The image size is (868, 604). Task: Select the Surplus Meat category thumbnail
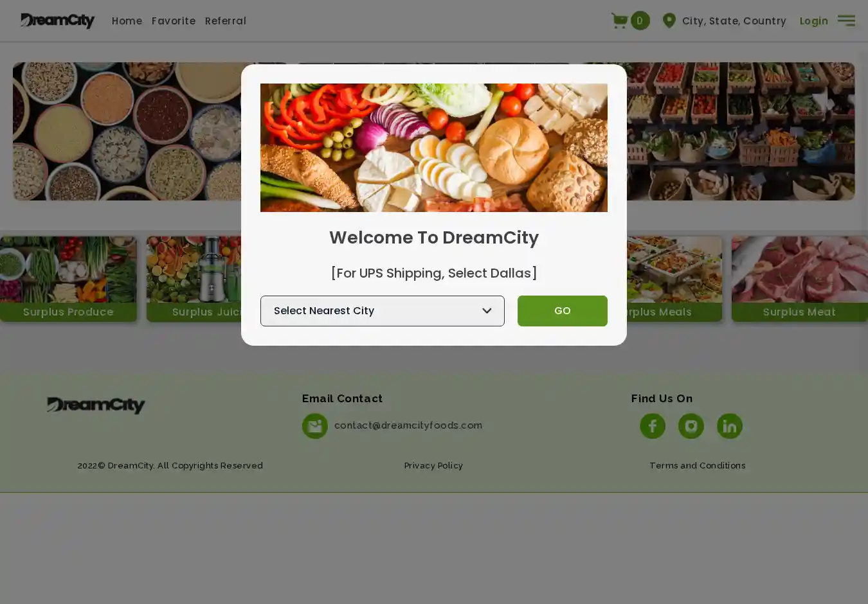[800, 279]
